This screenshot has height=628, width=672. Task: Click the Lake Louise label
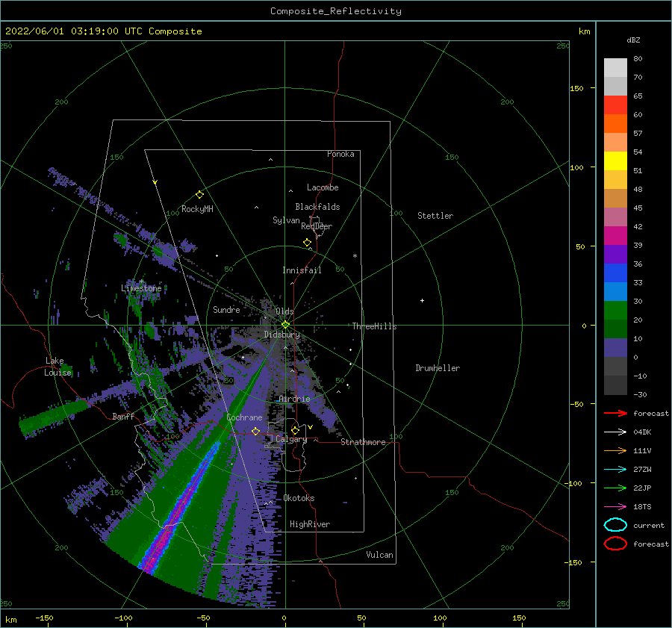(57, 367)
